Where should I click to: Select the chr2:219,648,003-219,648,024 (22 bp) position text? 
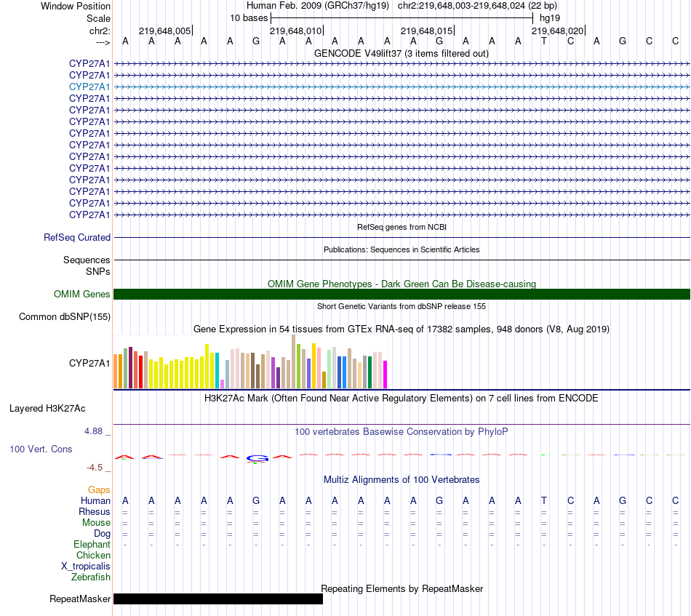tap(477, 6)
